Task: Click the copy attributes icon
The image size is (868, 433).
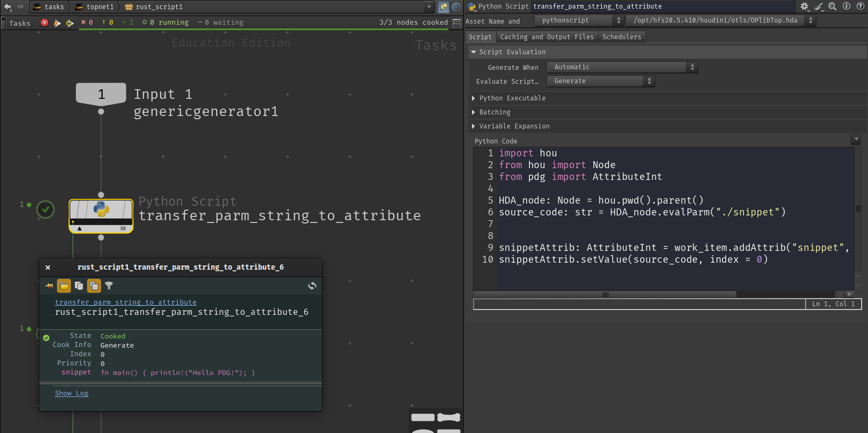Action: click(x=79, y=286)
